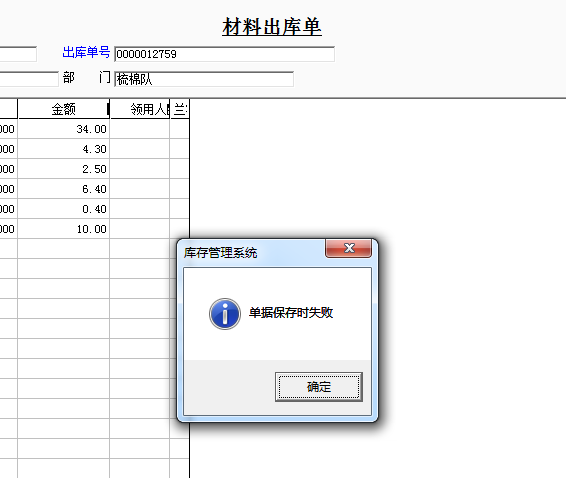
Task: Click the amount cell showing 6.40
Action: [64, 189]
